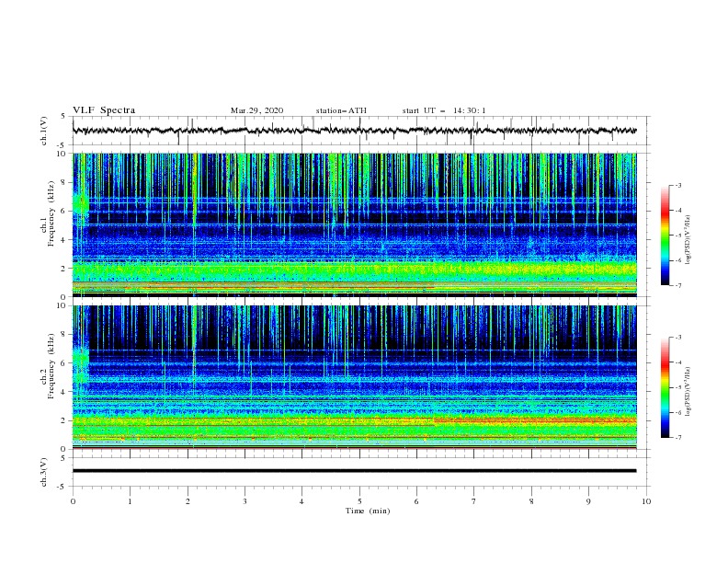This screenshot has height=563, width=728.
Task: Click the 'station=ATH' label
Action: pos(341,110)
